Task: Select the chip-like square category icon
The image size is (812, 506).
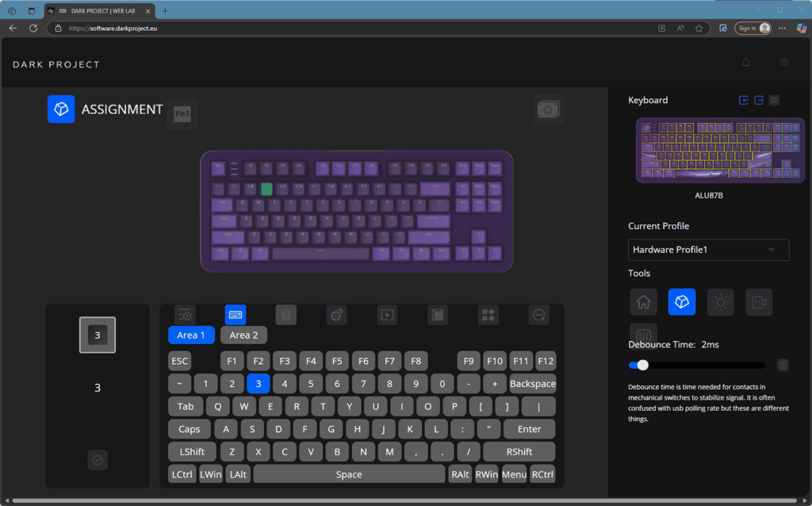Action: (438, 315)
